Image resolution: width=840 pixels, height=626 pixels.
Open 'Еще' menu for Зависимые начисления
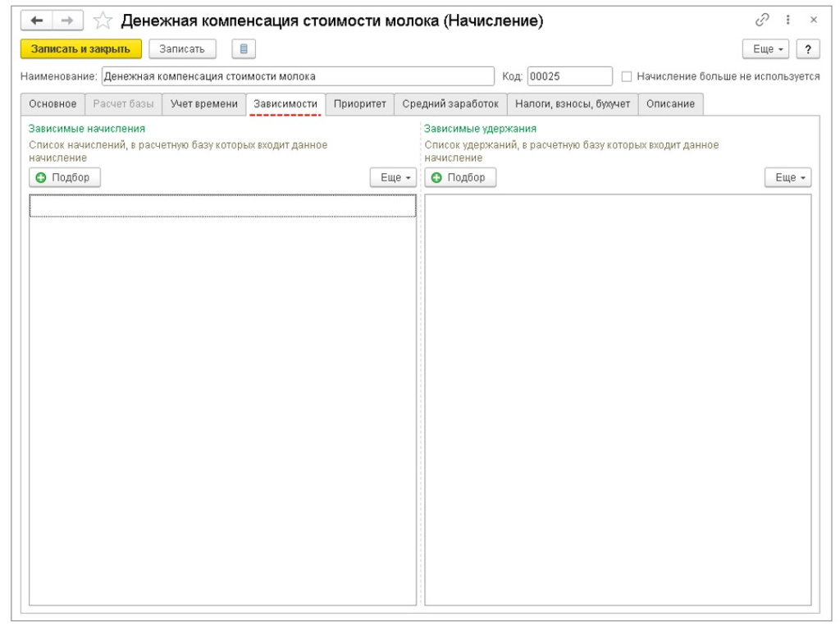tap(393, 177)
